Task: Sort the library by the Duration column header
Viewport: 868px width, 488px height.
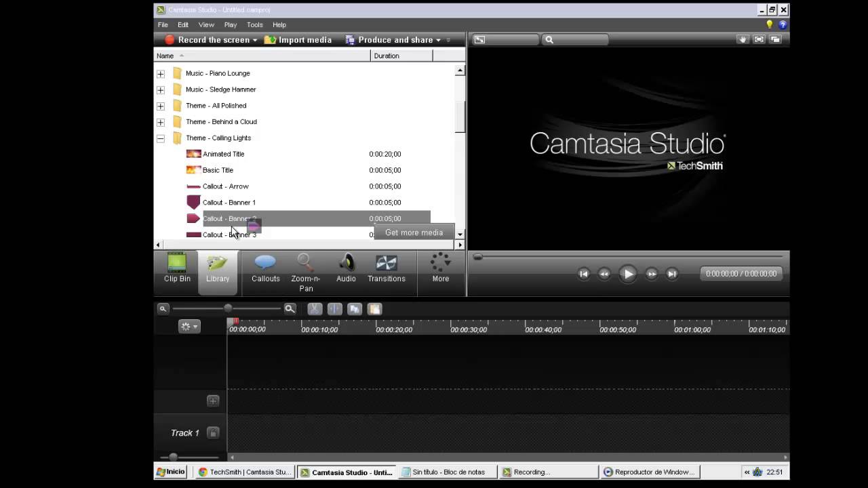Action: pos(401,56)
